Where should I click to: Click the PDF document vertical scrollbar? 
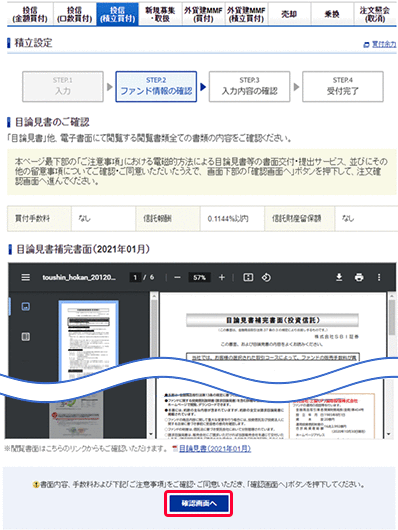392,365
